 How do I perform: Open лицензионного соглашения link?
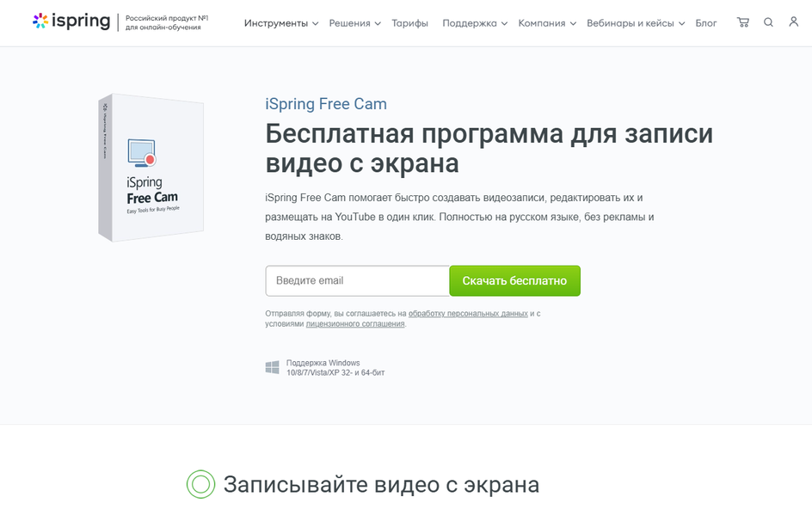(355, 323)
